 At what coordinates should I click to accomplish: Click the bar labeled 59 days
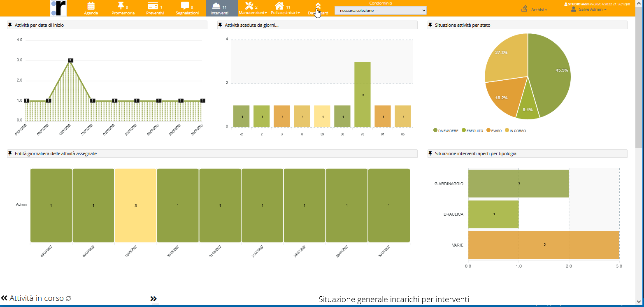pos(322,116)
